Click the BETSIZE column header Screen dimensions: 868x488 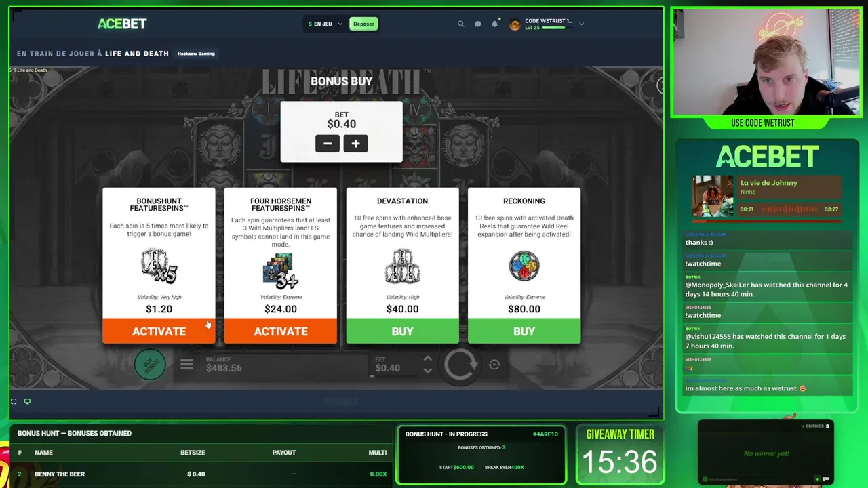click(x=192, y=453)
